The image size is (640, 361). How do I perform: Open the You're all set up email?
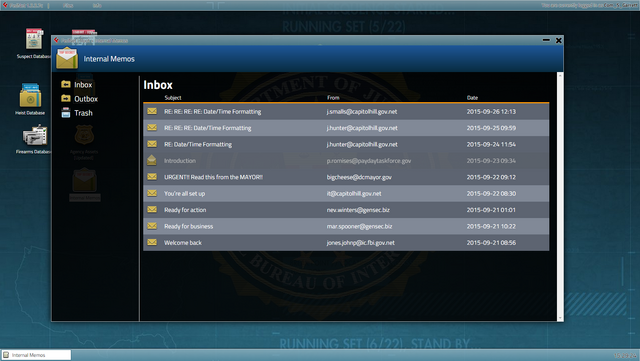(x=184, y=193)
